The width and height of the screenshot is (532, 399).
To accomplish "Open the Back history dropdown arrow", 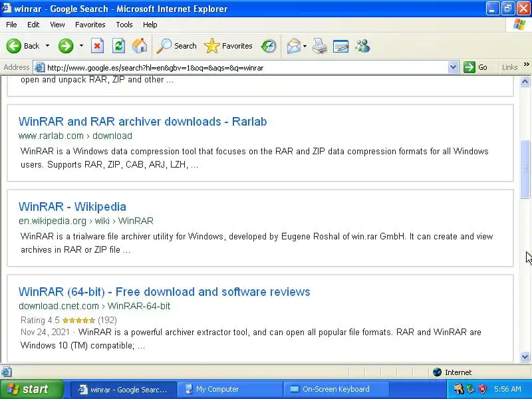I will pos(47,46).
